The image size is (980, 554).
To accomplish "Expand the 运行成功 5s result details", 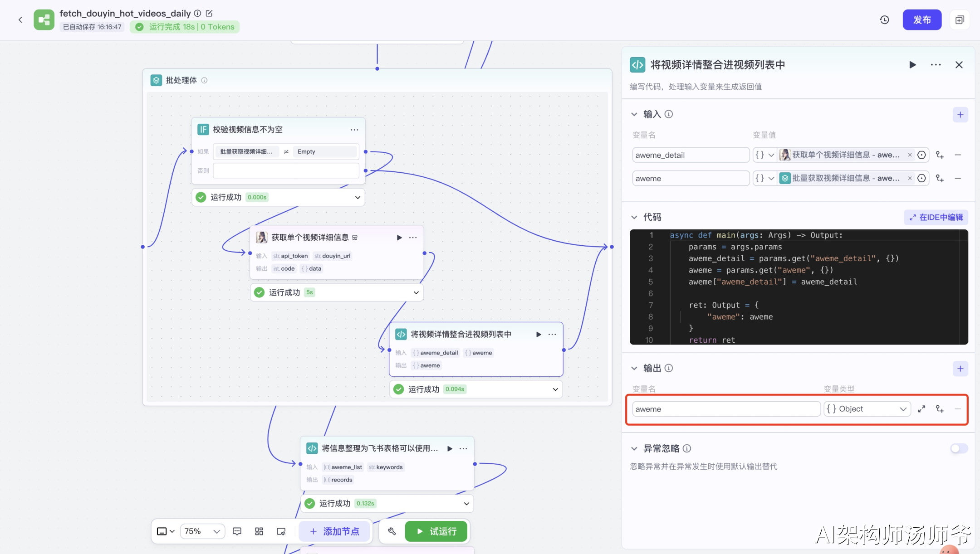I will coord(416,292).
